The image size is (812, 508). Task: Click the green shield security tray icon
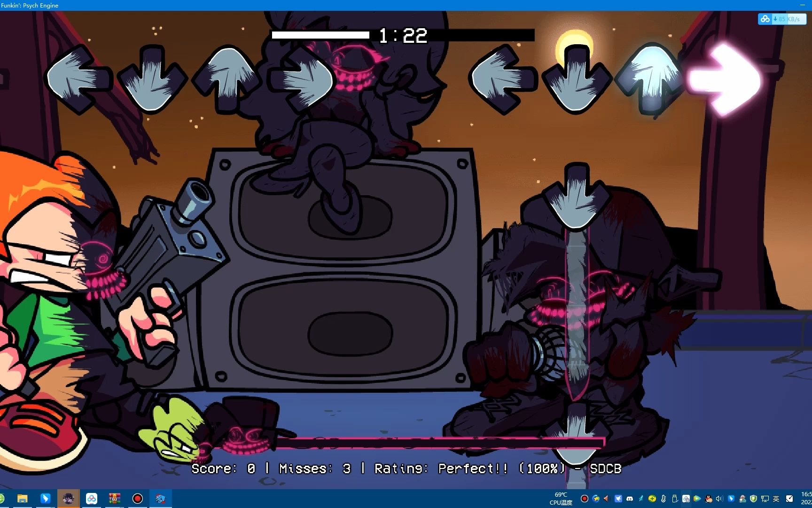pyautogui.click(x=754, y=499)
